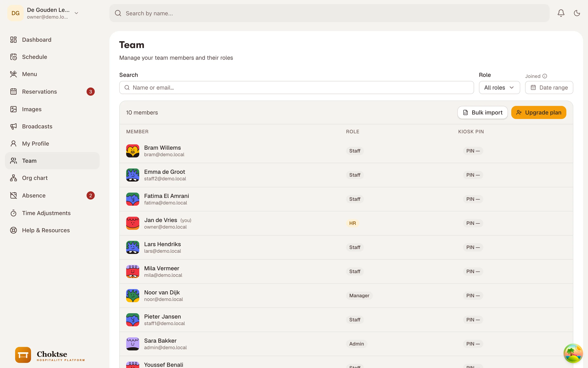Open the All roles dropdown

499,88
